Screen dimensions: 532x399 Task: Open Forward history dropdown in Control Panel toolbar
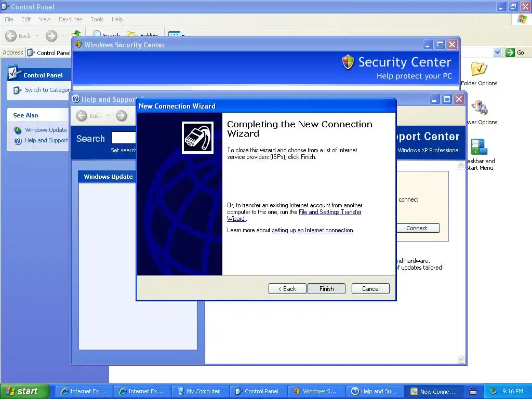click(63, 36)
